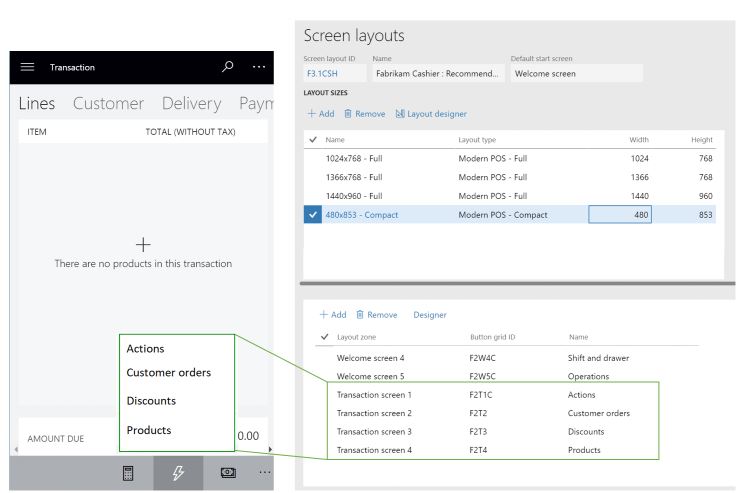Select the 1366x768 - Full row

(509, 177)
